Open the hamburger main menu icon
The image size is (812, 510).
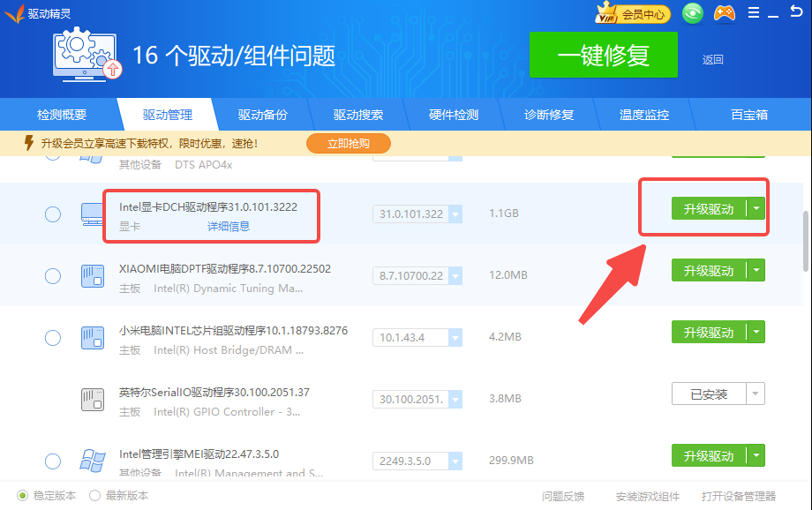coord(753,13)
